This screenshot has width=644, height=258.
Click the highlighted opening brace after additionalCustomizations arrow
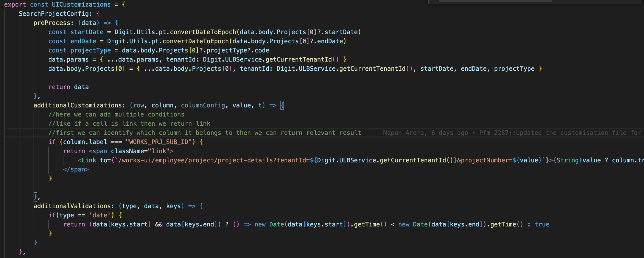(x=282, y=106)
